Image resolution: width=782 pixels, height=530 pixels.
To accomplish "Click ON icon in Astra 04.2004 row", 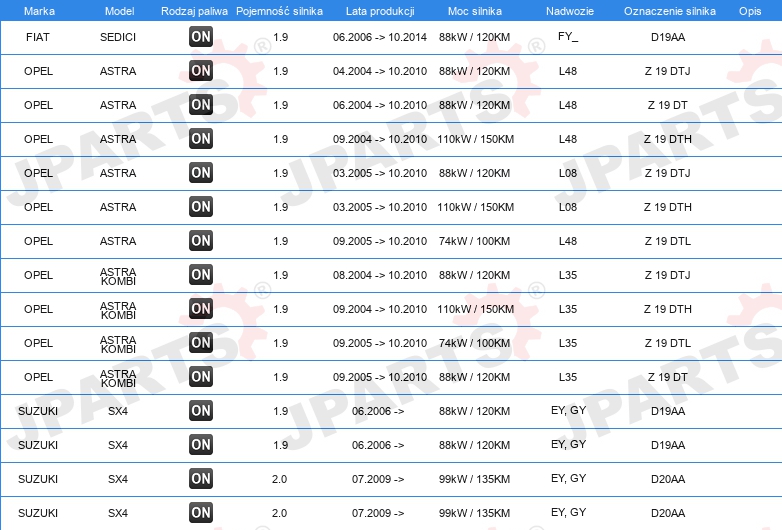I will pos(201,70).
